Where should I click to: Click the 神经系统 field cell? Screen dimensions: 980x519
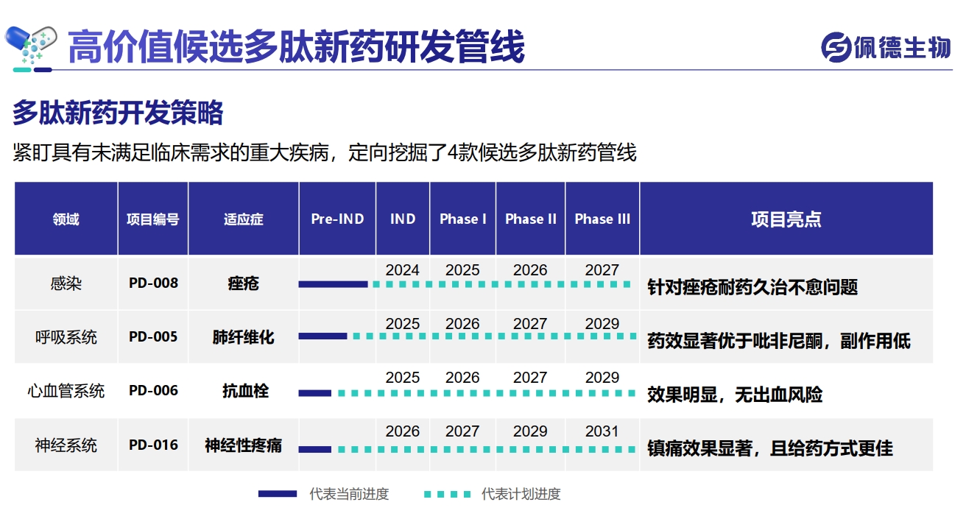(66, 445)
